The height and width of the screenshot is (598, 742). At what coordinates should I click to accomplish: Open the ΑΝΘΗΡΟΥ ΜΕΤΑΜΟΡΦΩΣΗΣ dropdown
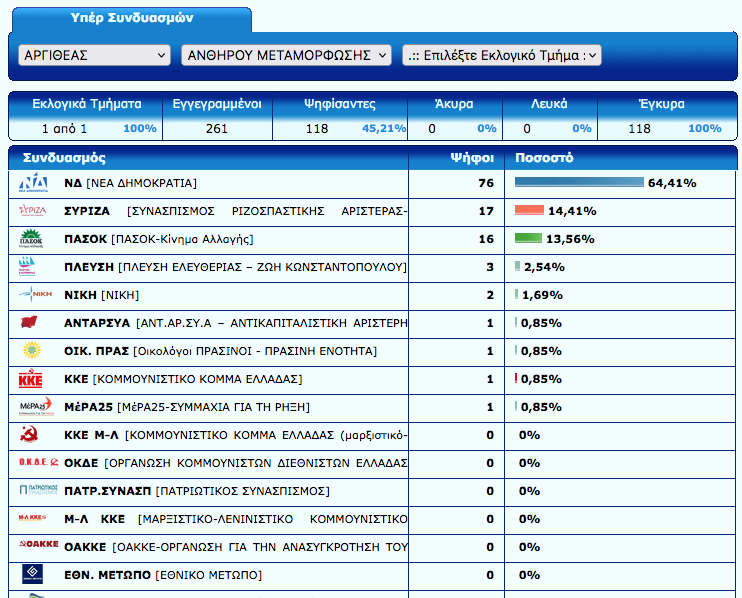286,55
